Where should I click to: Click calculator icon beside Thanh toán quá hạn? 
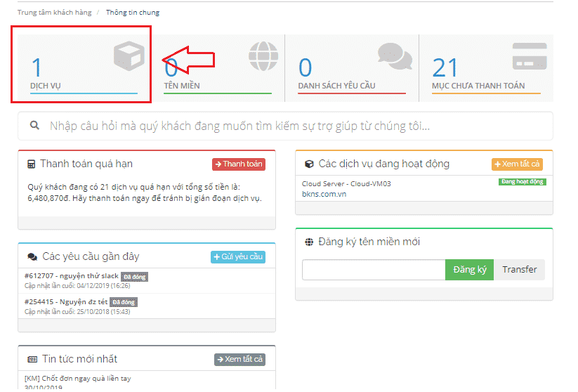pyautogui.click(x=32, y=164)
